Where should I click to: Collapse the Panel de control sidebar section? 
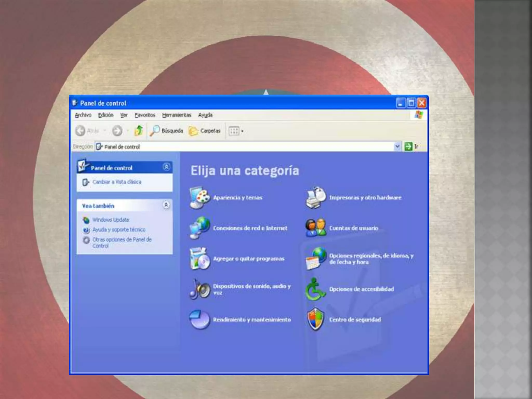point(166,167)
